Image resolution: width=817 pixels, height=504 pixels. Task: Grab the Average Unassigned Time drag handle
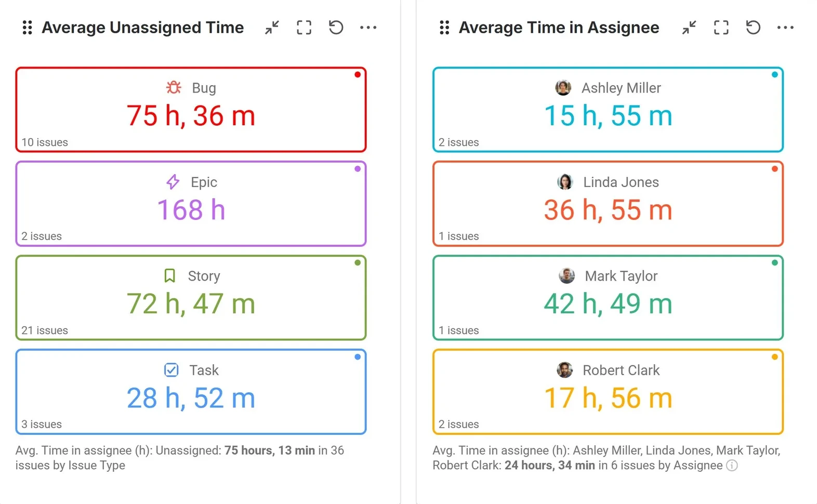point(28,28)
